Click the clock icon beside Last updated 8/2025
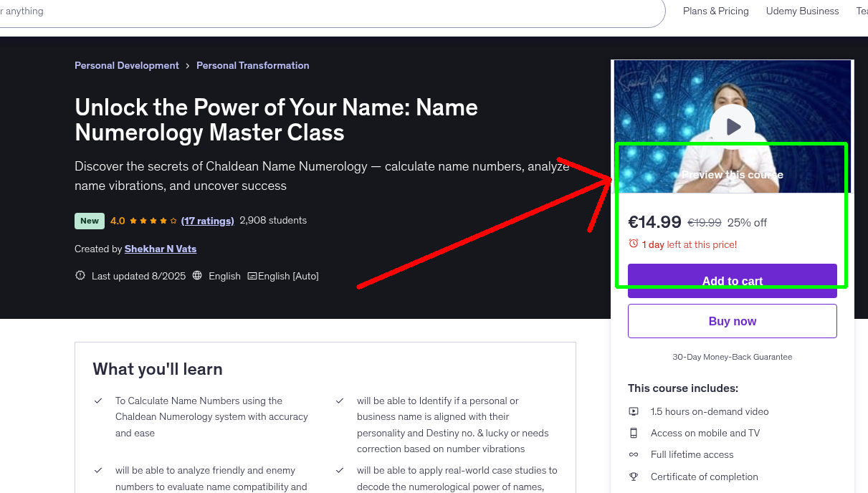The image size is (868, 493). 80,275
